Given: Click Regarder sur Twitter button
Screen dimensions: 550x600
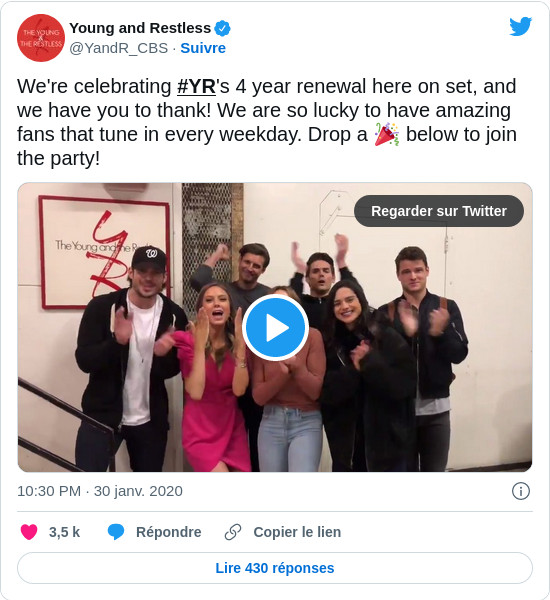Looking at the screenshot, I should (x=439, y=211).
